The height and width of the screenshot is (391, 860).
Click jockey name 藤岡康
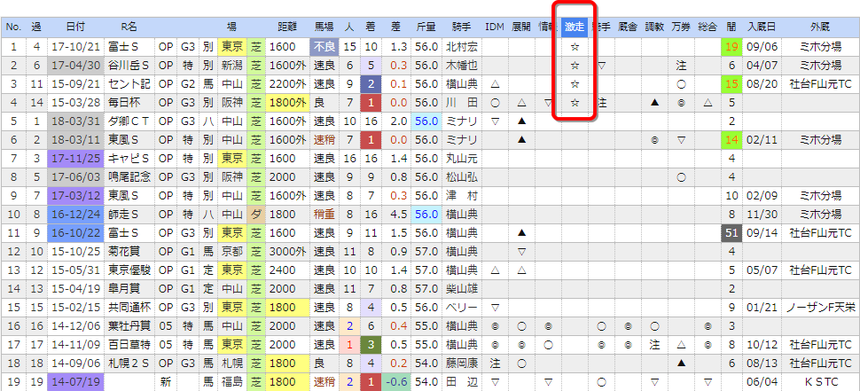coord(461,363)
